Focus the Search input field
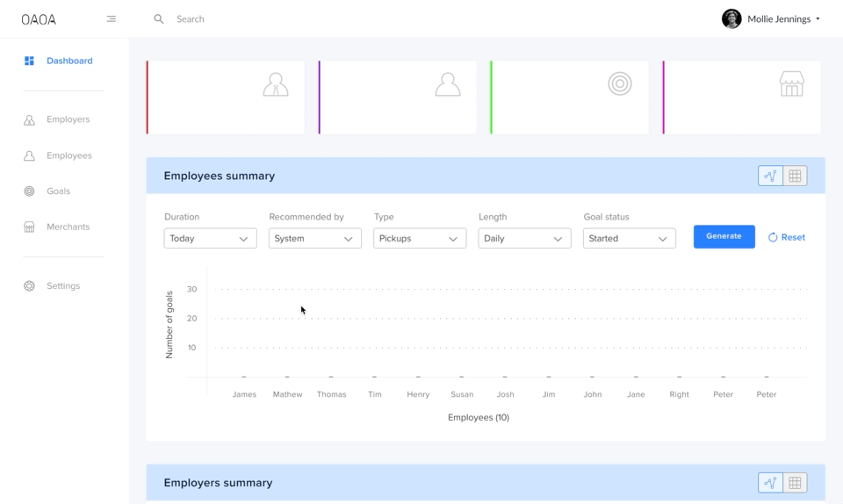 351,18
